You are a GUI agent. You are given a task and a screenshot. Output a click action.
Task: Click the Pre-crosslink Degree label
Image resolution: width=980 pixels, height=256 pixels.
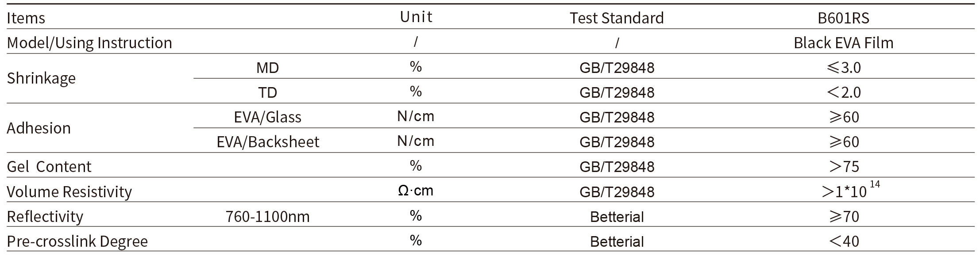coord(77,241)
